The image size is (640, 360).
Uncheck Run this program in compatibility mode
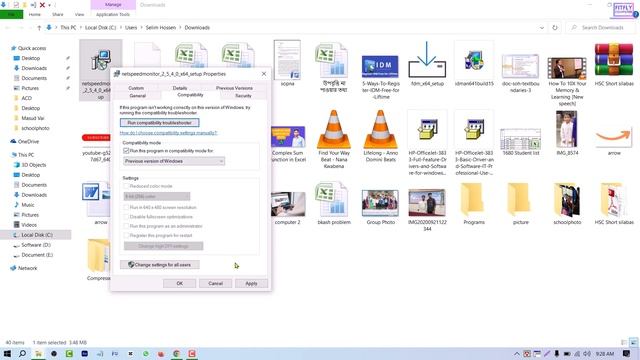(126, 151)
